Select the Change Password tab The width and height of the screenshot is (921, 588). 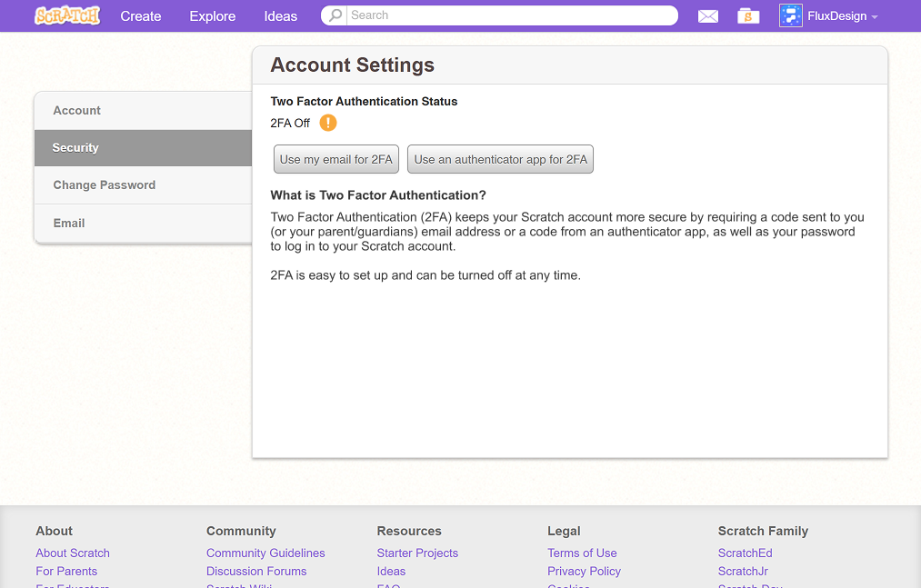pyautogui.click(x=144, y=185)
